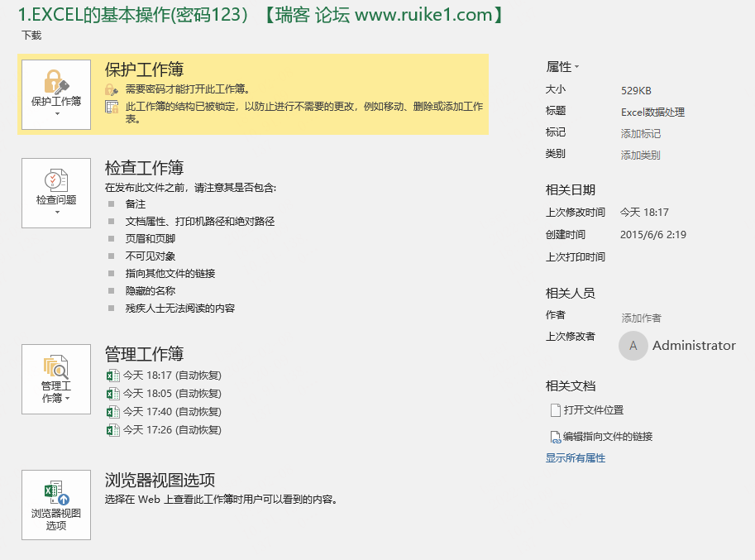Click the 残疾人士无法阅读的内容 list item
This screenshot has height=560, width=755.
pyautogui.click(x=180, y=309)
